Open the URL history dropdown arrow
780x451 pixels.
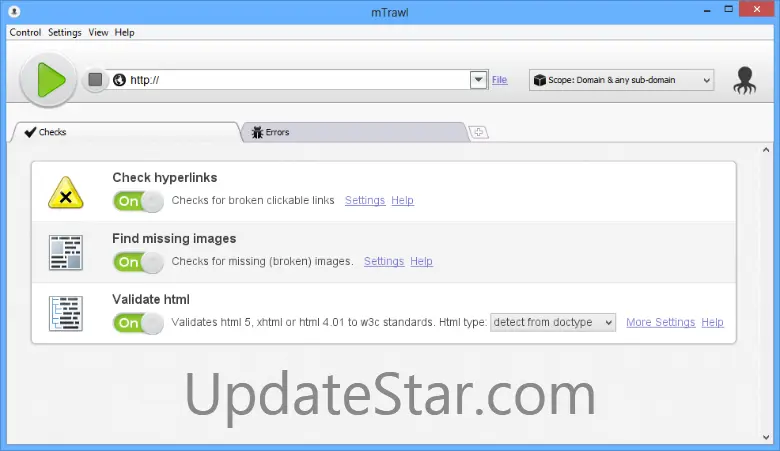coord(478,80)
